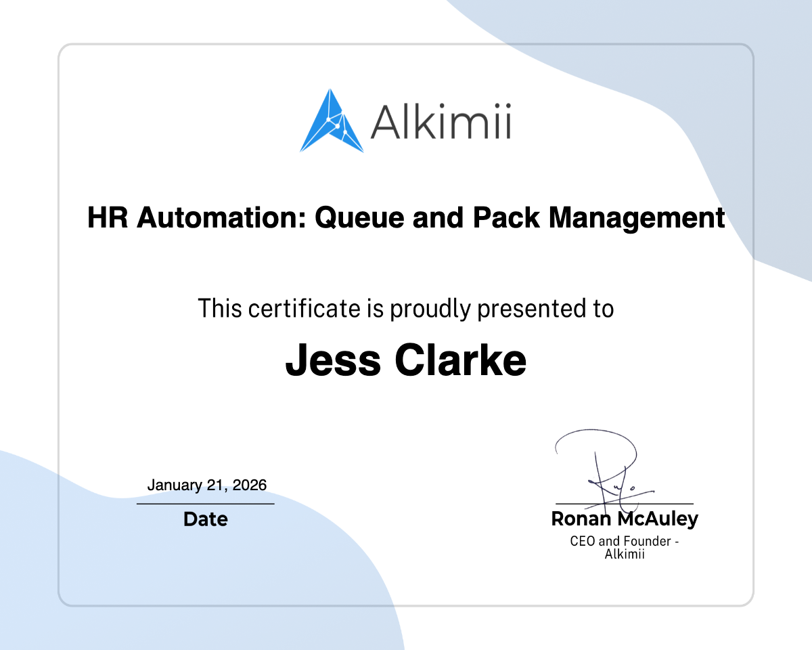The height and width of the screenshot is (650, 812).
Task: Click the line beneath the signature
Action: tap(625, 503)
